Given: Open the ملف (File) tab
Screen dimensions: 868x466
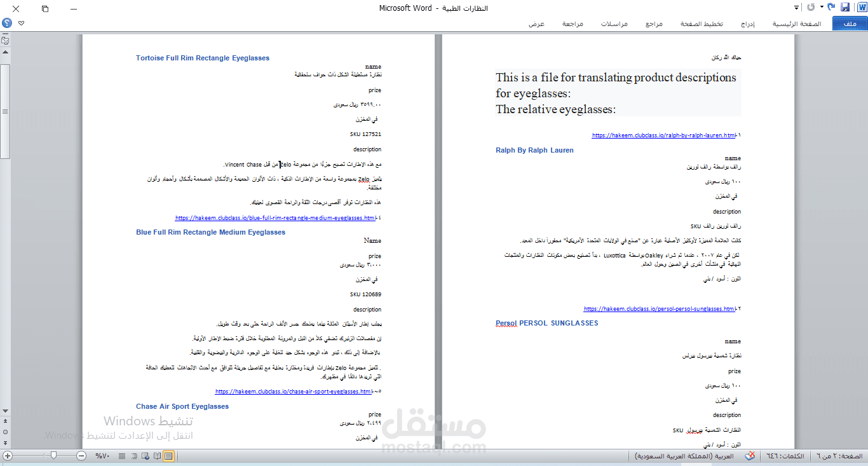Looking at the screenshot, I should click(849, 24).
